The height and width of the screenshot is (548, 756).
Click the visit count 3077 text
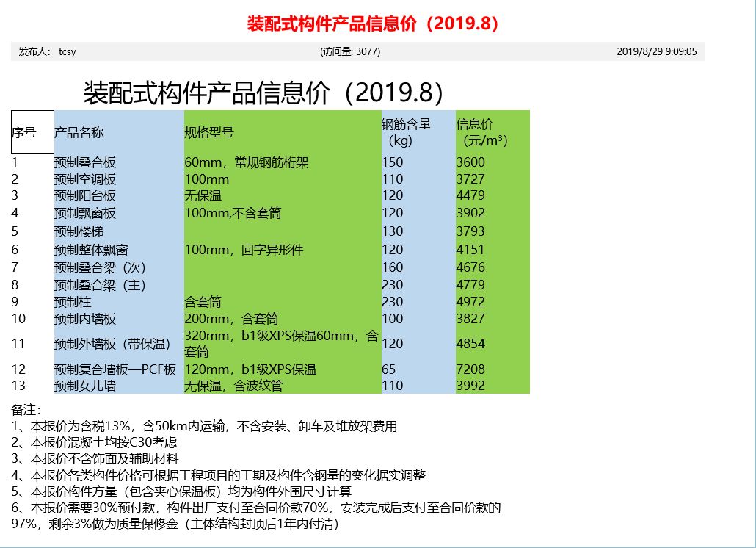click(x=350, y=51)
